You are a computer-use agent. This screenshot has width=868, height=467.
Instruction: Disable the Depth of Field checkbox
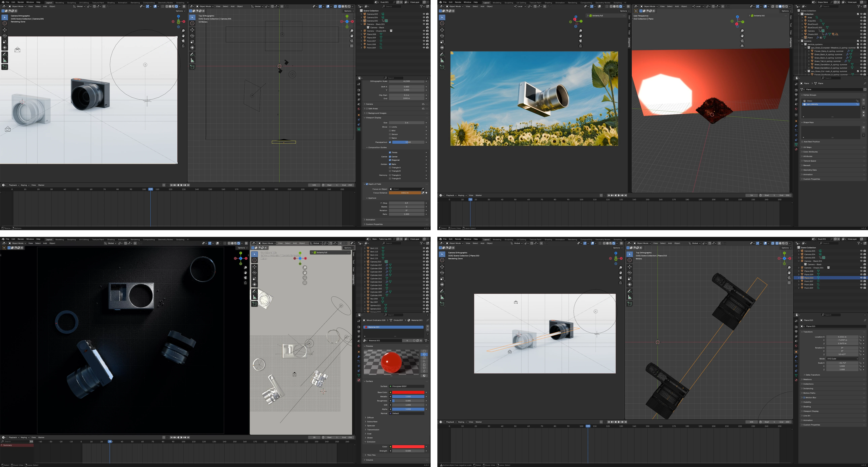pyautogui.click(x=367, y=184)
